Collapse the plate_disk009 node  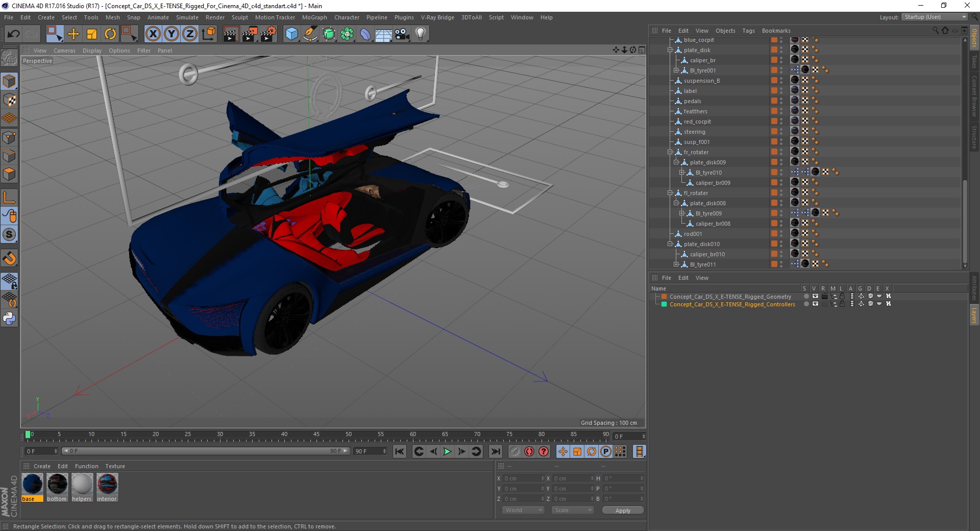tap(676, 162)
